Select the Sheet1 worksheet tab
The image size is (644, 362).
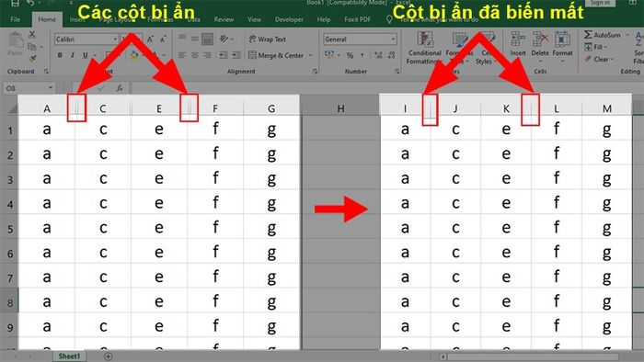coord(69,356)
